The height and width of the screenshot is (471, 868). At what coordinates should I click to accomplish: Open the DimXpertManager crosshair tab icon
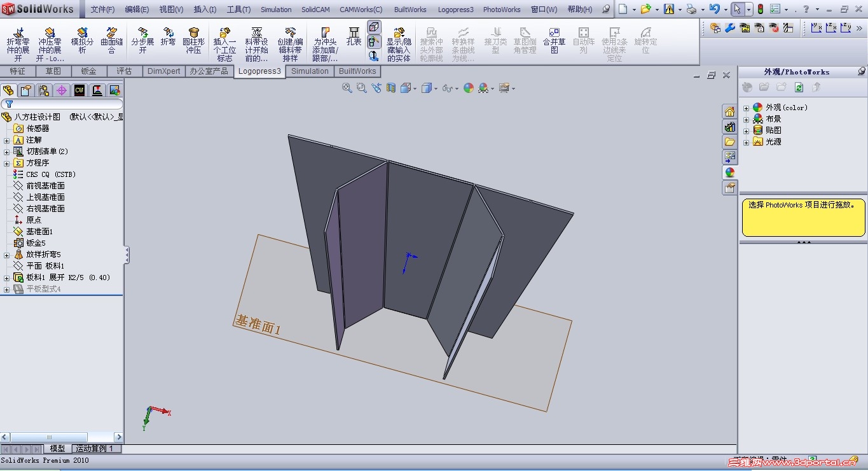(62, 90)
